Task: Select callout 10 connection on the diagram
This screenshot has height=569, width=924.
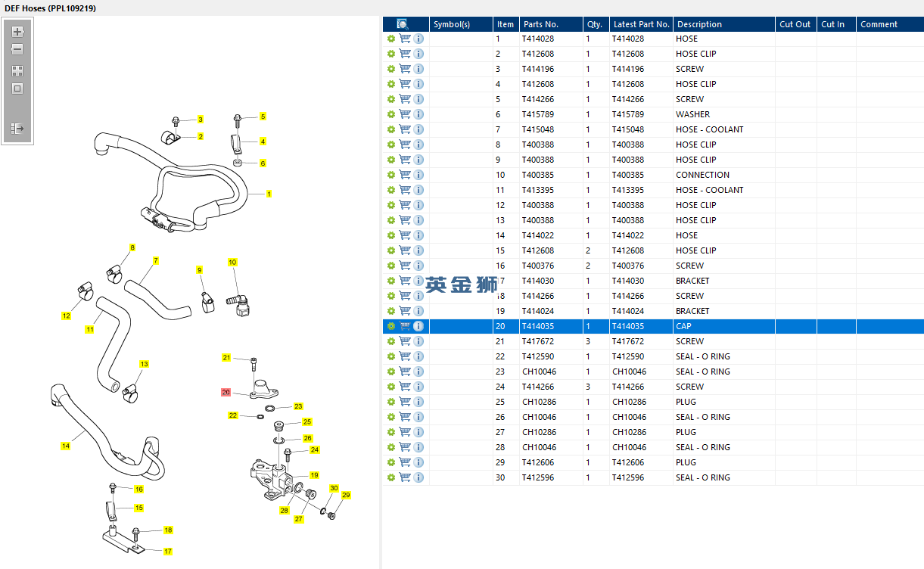Action: (x=232, y=263)
